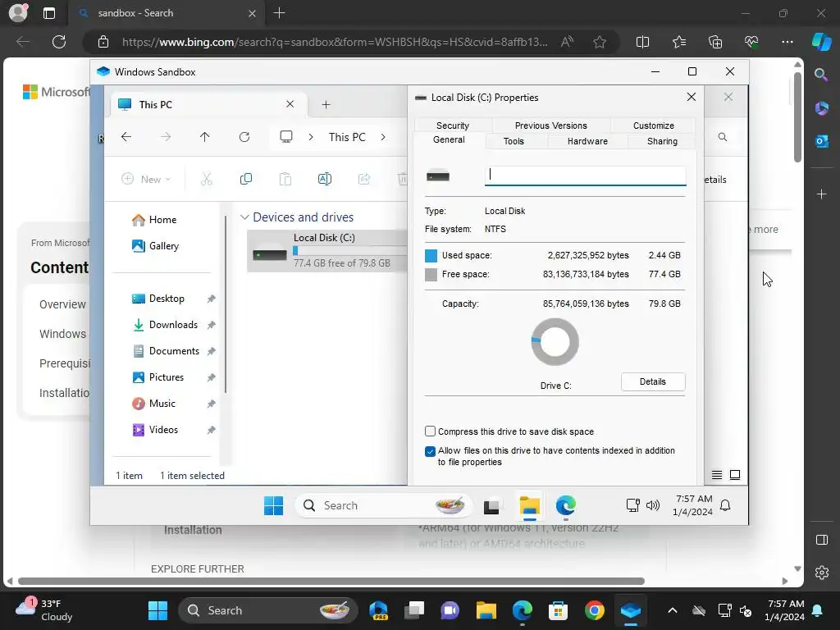The width and height of the screenshot is (840, 630).
Task: Open weather widget 33°F Cloudy
Action: (x=44, y=610)
